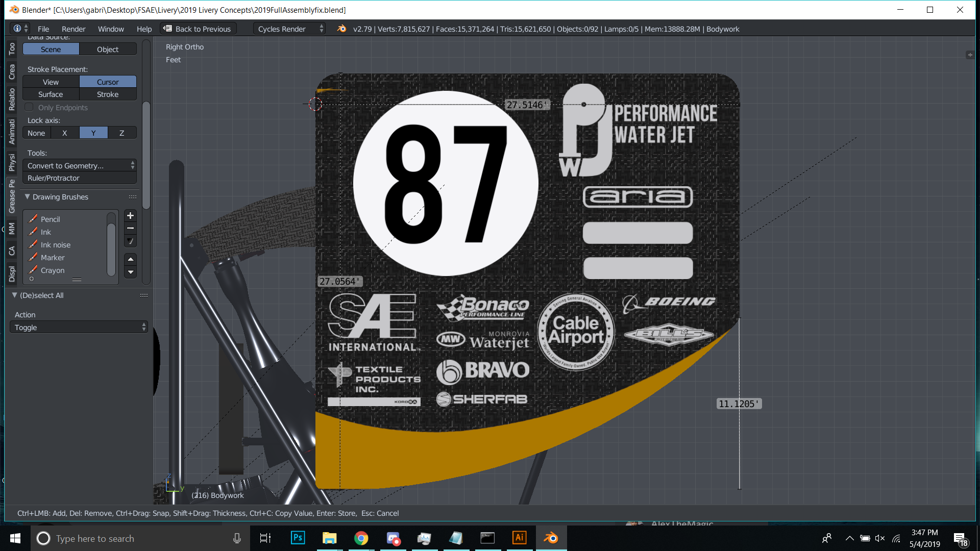The height and width of the screenshot is (551, 980).
Task: Open the Help menu
Action: click(x=144, y=29)
